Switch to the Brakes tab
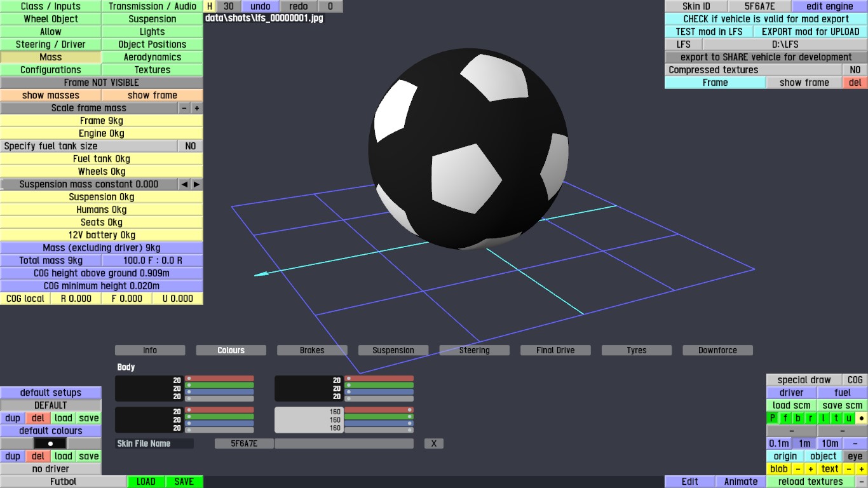 point(312,350)
